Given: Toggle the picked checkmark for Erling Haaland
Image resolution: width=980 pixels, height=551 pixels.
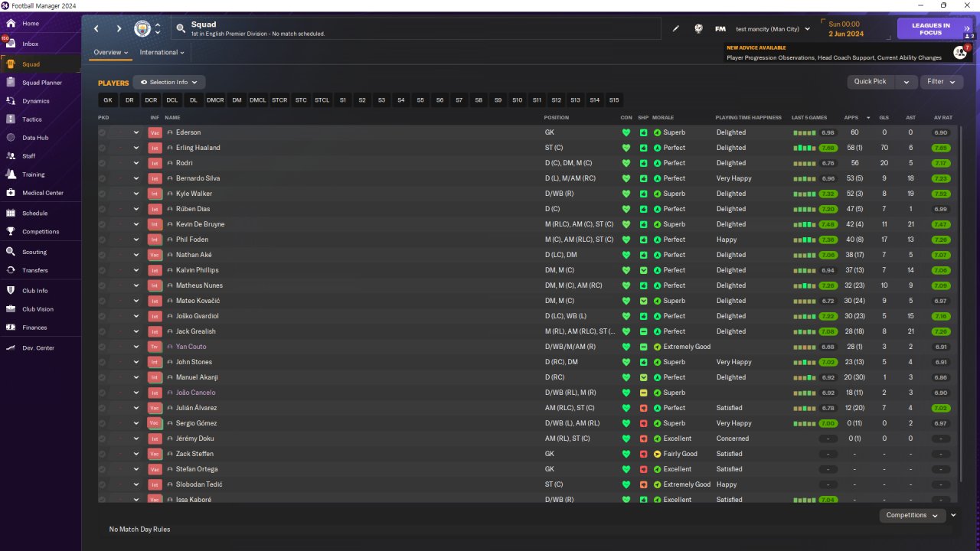Looking at the screenshot, I should [103, 148].
